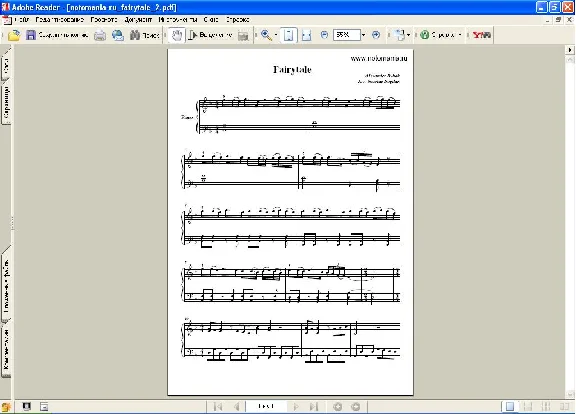Click the PDF document icon in menu bar
576x414 pixels.
click(x=6, y=20)
